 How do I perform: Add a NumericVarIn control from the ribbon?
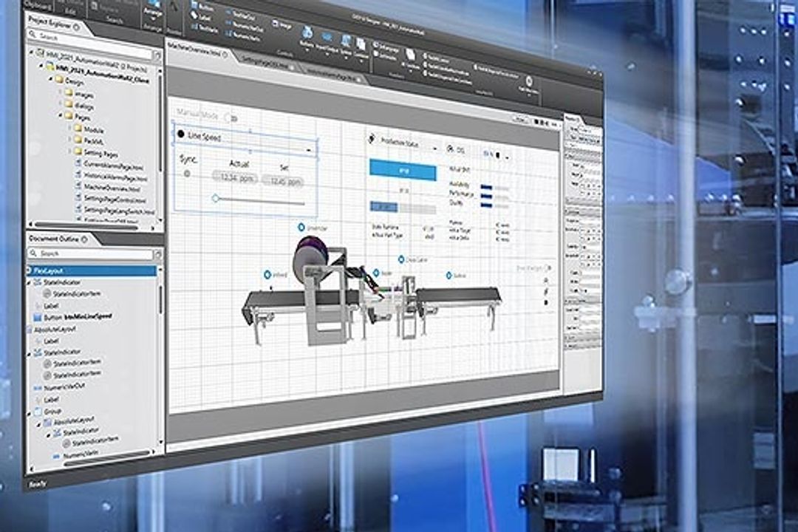tap(245, 35)
